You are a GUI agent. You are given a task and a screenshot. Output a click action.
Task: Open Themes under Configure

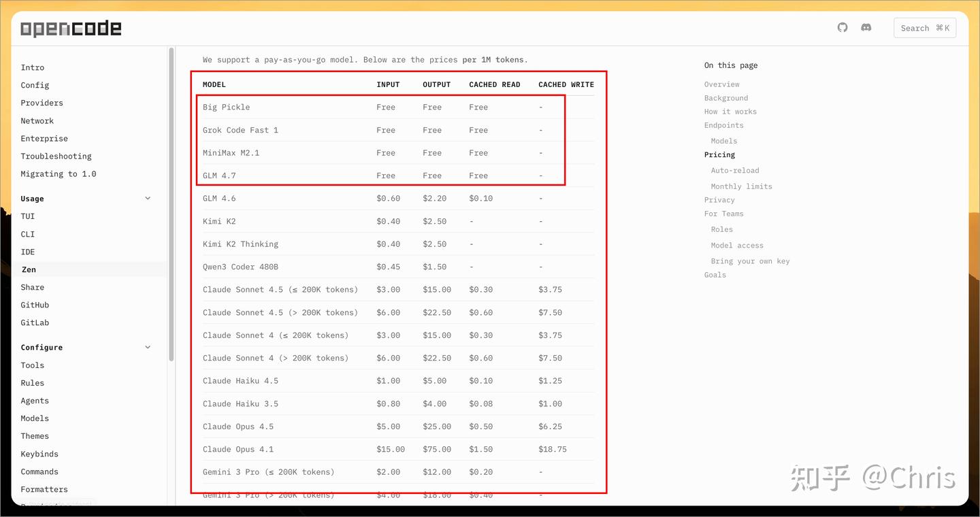35,436
